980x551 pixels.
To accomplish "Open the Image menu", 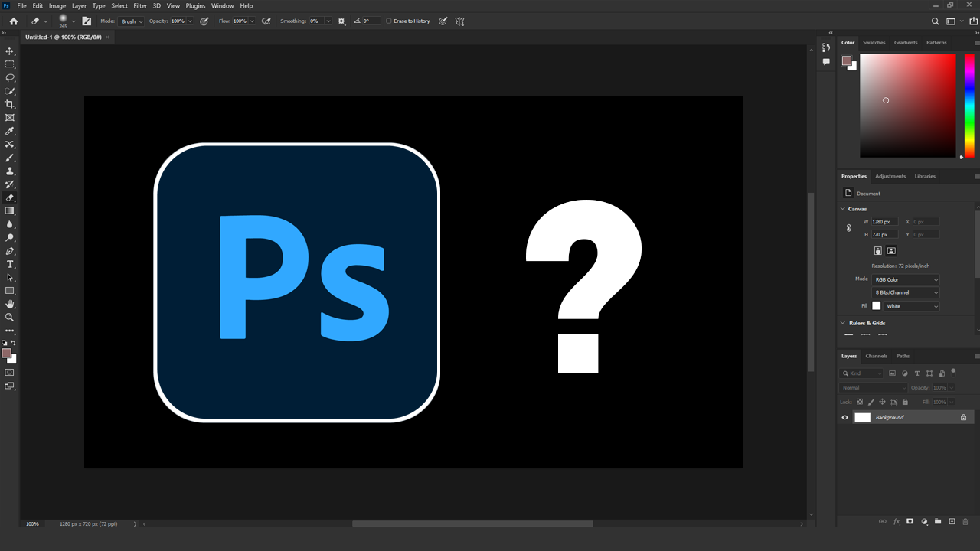I will click(x=57, y=5).
